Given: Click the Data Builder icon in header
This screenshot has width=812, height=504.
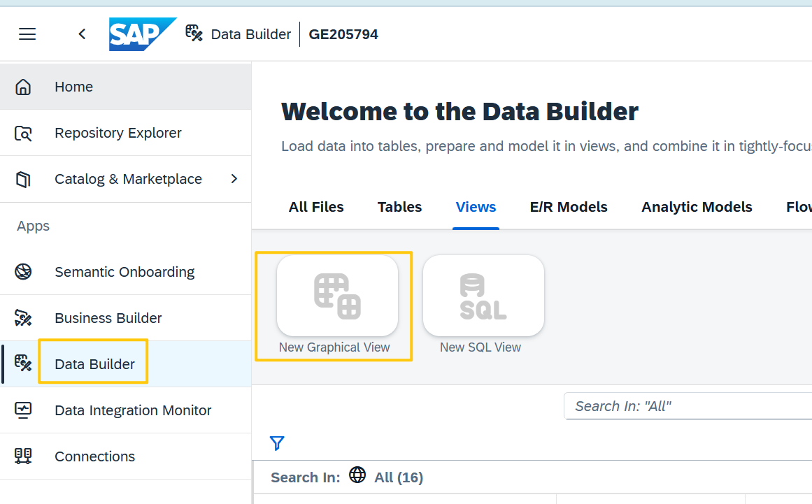Looking at the screenshot, I should coord(194,33).
